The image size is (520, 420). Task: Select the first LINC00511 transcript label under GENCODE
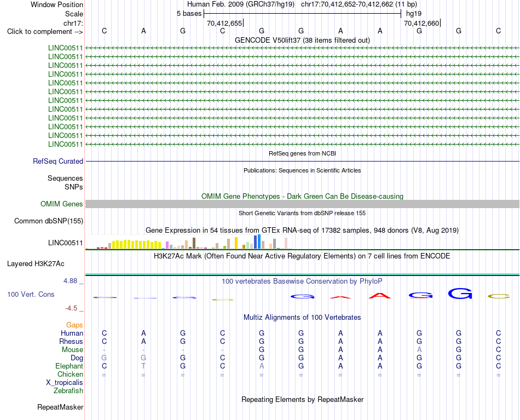[x=65, y=48]
